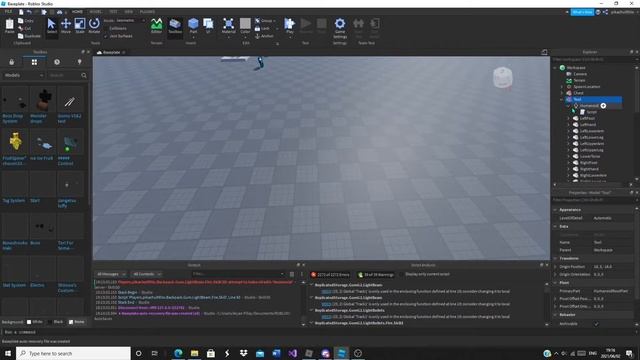Viewport: 640px width, 360px height.
Task: Toggle the Join Surfaces checkbox
Action: click(x=106, y=36)
